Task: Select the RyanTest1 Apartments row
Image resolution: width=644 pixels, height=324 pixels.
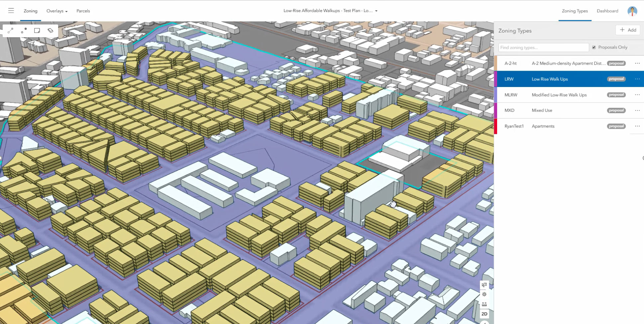Action: point(569,126)
